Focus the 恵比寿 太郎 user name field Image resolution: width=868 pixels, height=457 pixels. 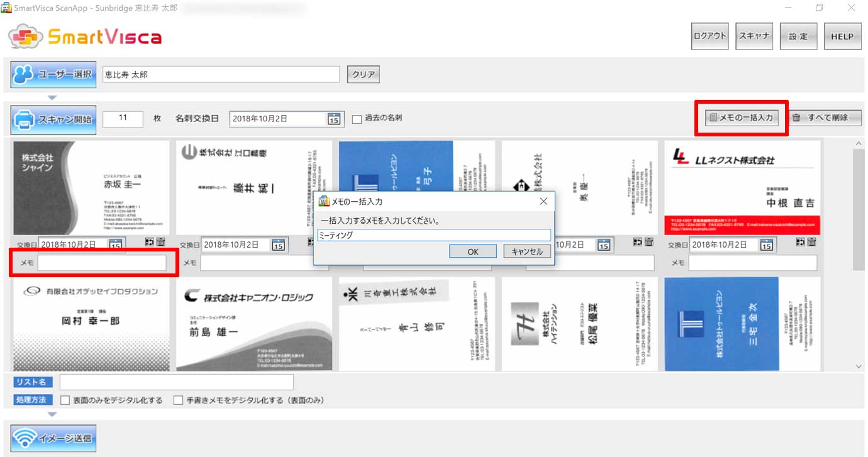coord(221,74)
